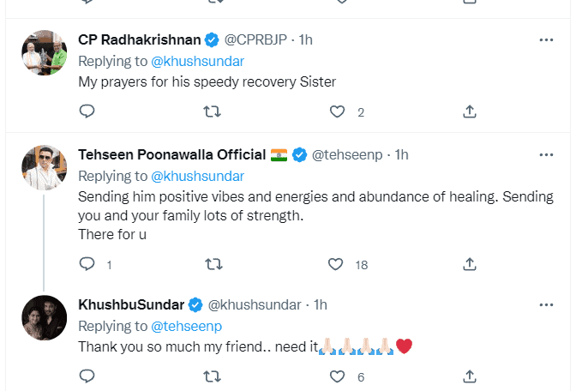Image resolution: width=588 pixels, height=391 pixels.
Task: Share Tehseen Poonawalla's tweet
Action: [469, 264]
